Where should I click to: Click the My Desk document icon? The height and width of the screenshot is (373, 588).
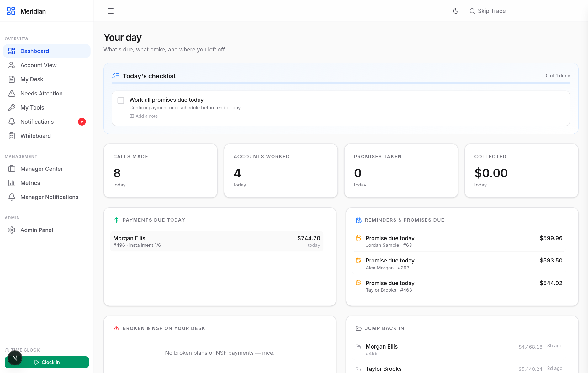[x=12, y=79]
